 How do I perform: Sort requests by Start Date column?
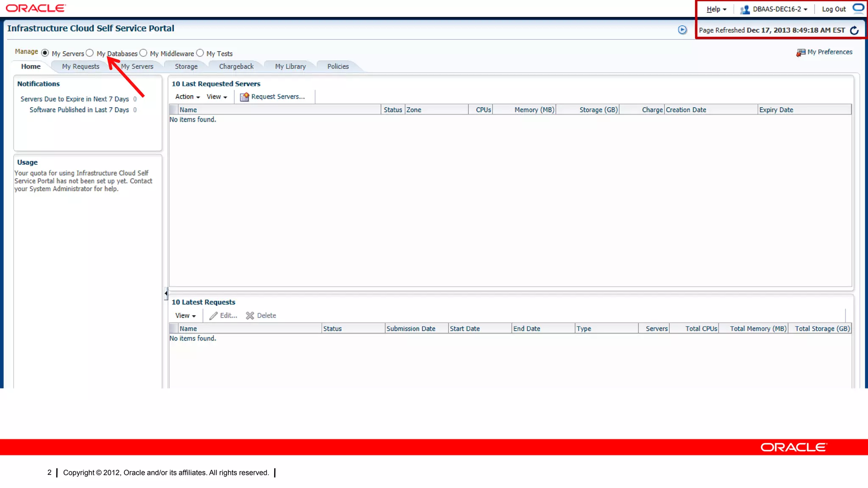(x=480, y=329)
